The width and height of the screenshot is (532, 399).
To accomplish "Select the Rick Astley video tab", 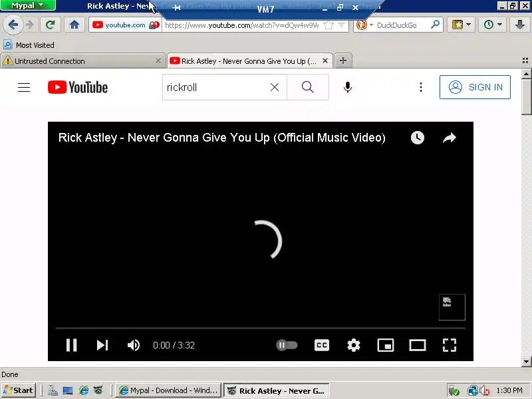I will pos(249,61).
